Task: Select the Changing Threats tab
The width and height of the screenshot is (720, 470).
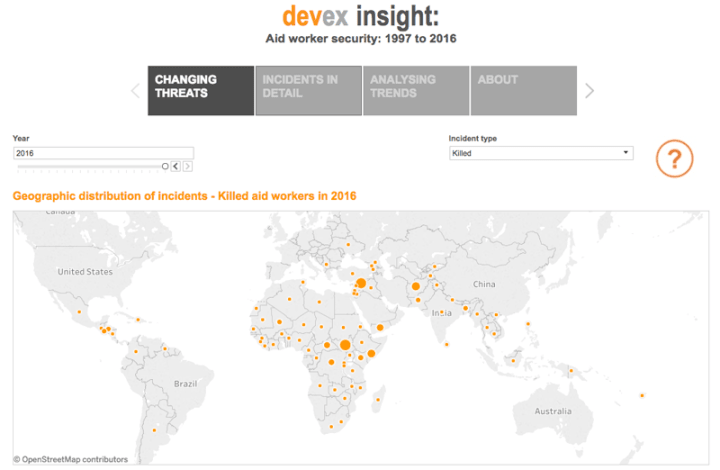Action: click(201, 90)
